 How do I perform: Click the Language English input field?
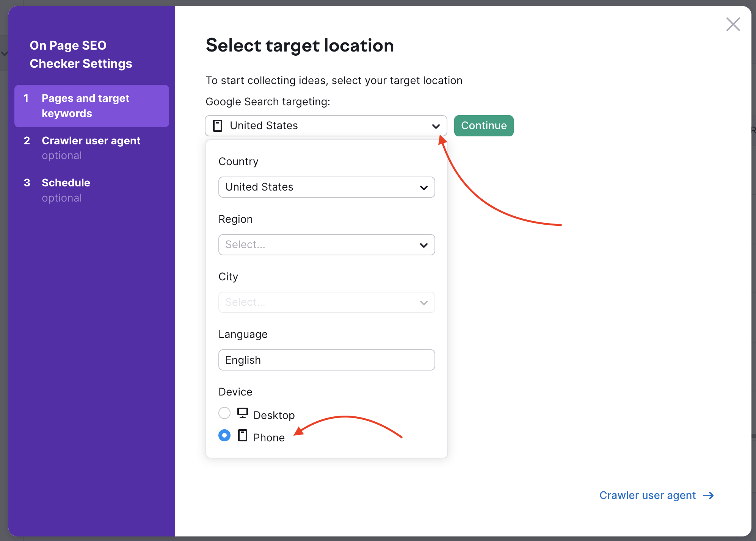point(326,359)
